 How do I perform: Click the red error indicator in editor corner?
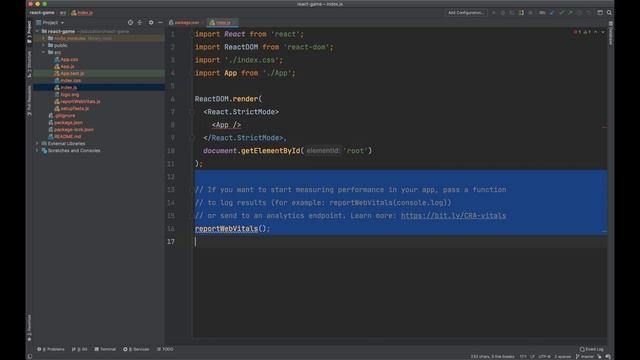point(577,32)
